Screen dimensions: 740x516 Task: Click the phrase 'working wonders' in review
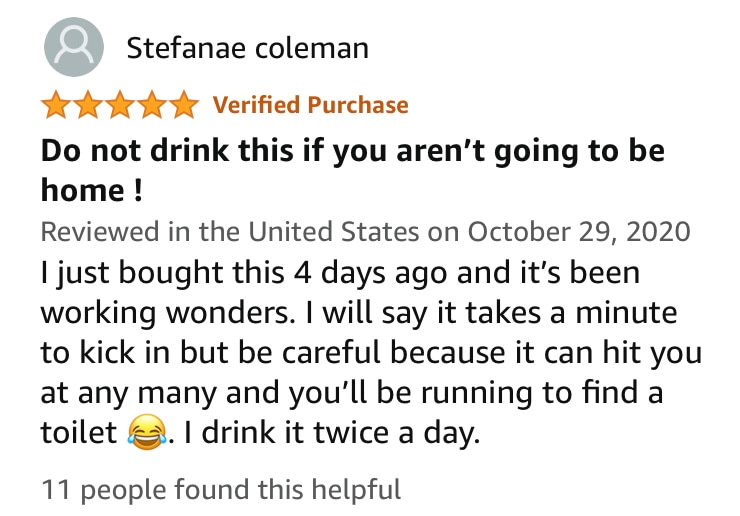(x=166, y=313)
